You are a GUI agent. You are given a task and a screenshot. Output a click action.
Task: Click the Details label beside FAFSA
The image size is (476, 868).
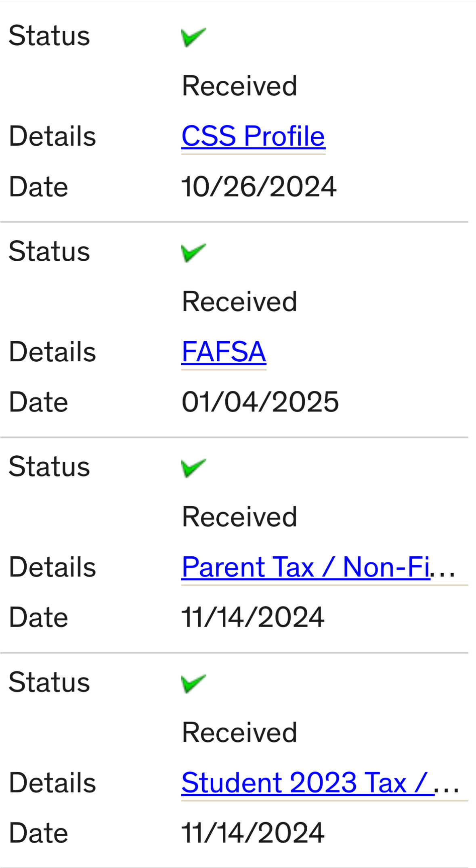52,352
